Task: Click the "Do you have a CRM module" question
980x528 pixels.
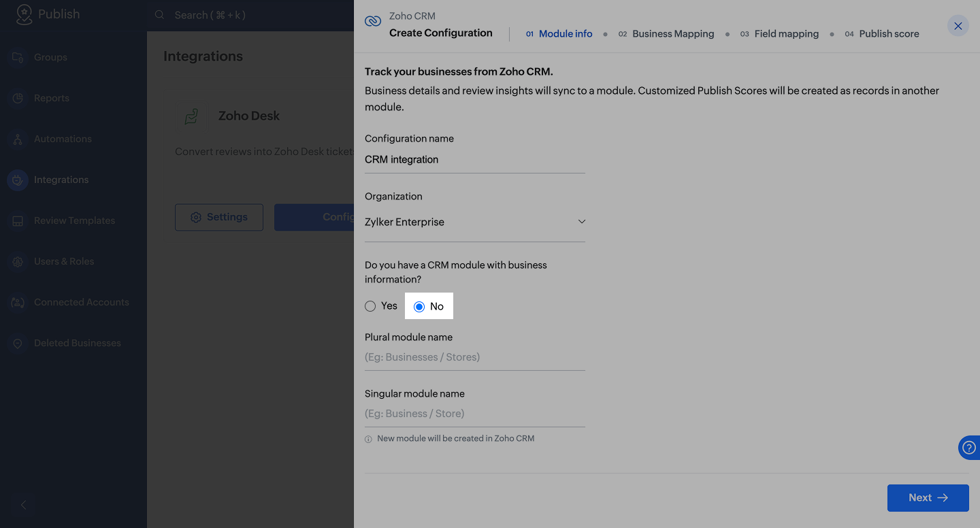Action: tap(456, 272)
